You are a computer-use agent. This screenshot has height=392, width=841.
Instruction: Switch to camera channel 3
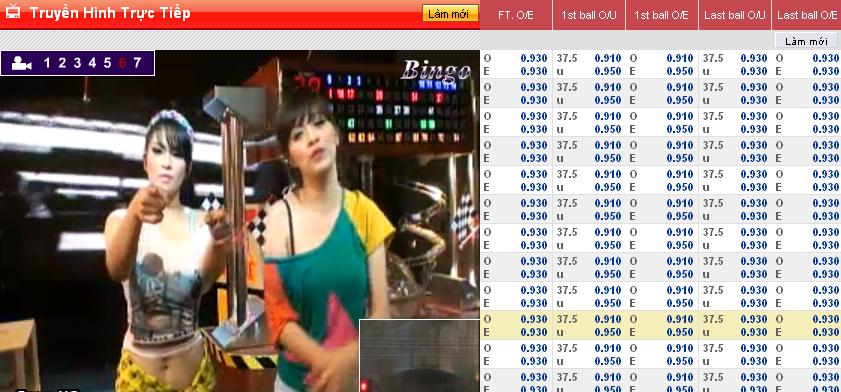click(x=77, y=63)
